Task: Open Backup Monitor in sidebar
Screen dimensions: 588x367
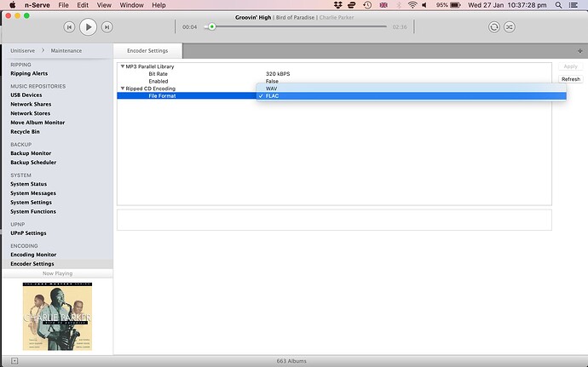Action: [31, 153]
